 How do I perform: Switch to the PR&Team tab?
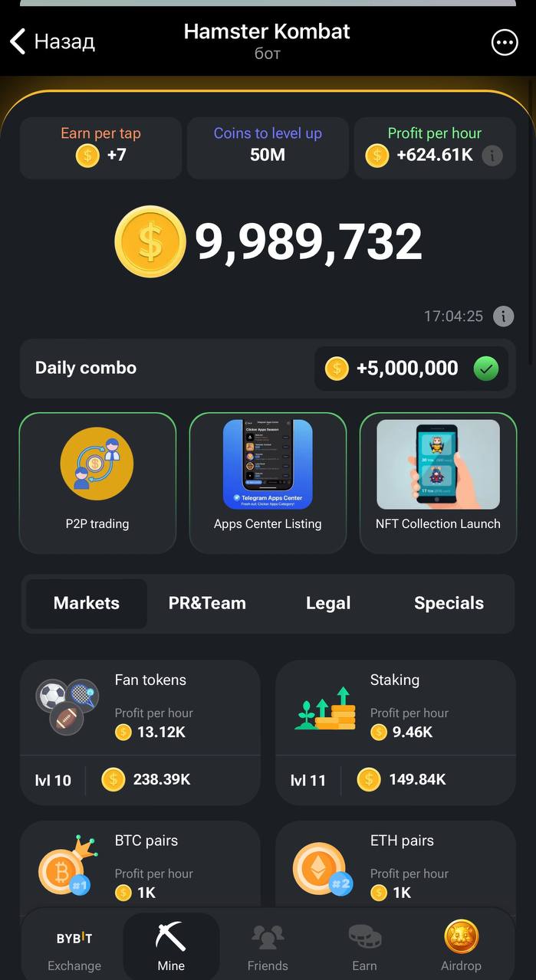point(207,603)
